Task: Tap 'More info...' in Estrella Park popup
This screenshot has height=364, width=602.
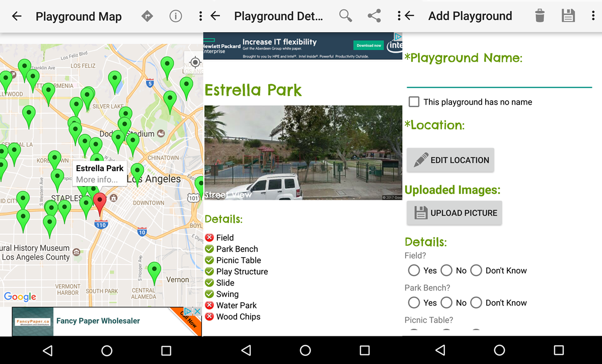Action: 97,180
